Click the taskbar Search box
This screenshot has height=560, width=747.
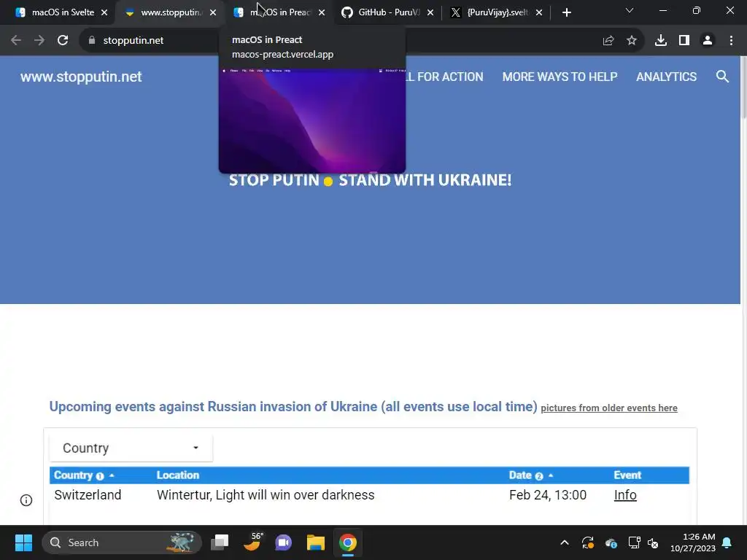[122, 542]
